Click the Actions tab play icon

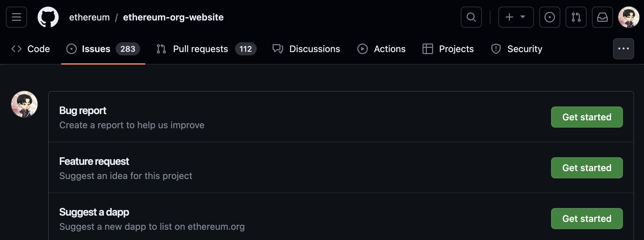(363, 49)
